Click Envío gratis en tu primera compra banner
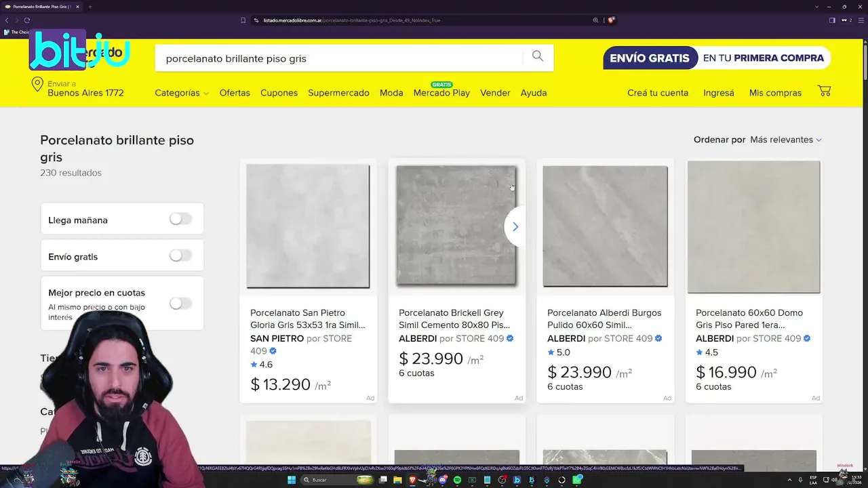Screen dimensions: 868x488 click(717, 58)
